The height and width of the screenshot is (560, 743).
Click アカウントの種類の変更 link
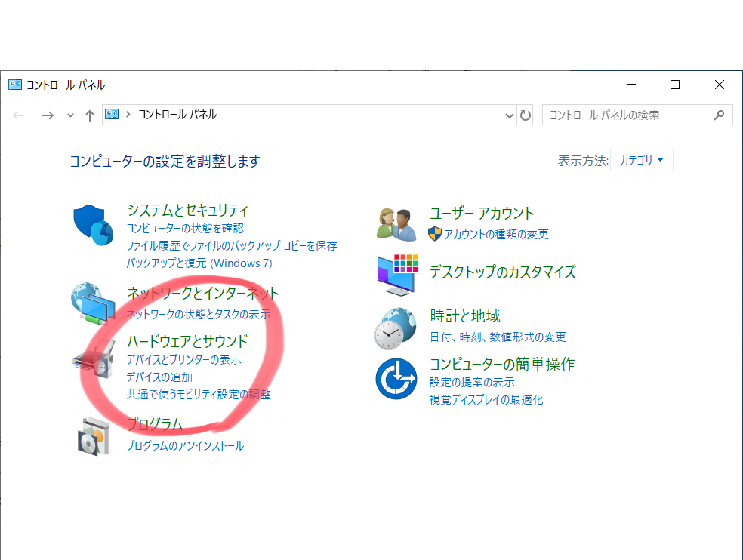point(496,235)
